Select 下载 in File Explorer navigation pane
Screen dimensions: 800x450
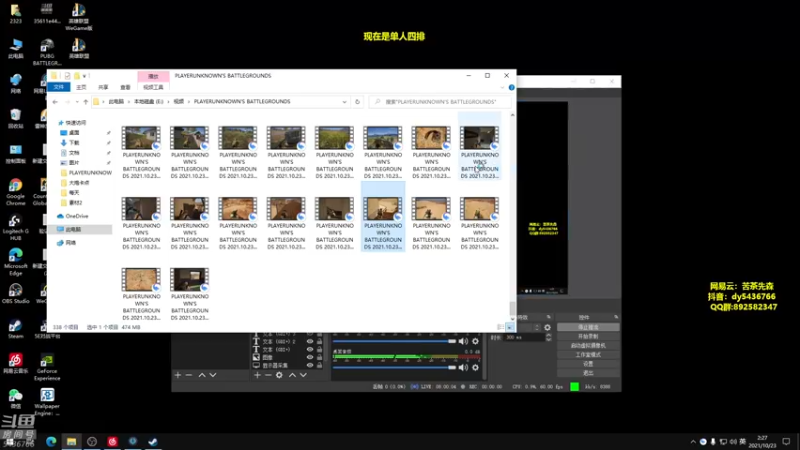click(74, 143)
